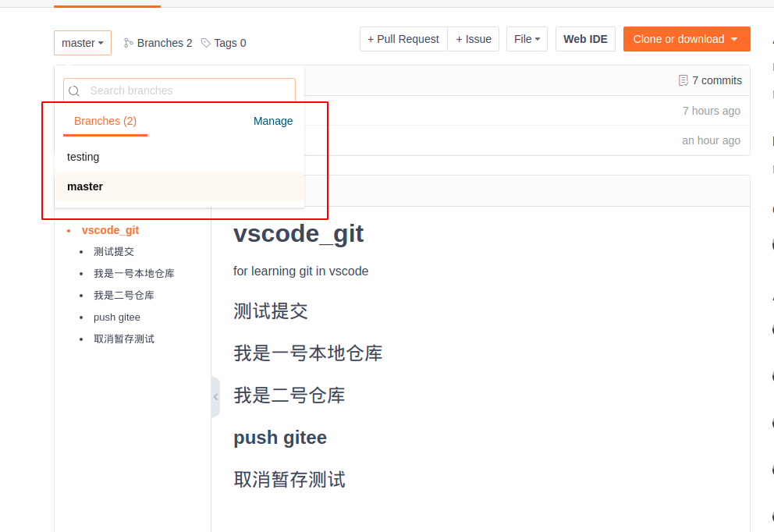
Task: Collapse the outline sidebar with arrow handle
Action: tap(215, 397)
